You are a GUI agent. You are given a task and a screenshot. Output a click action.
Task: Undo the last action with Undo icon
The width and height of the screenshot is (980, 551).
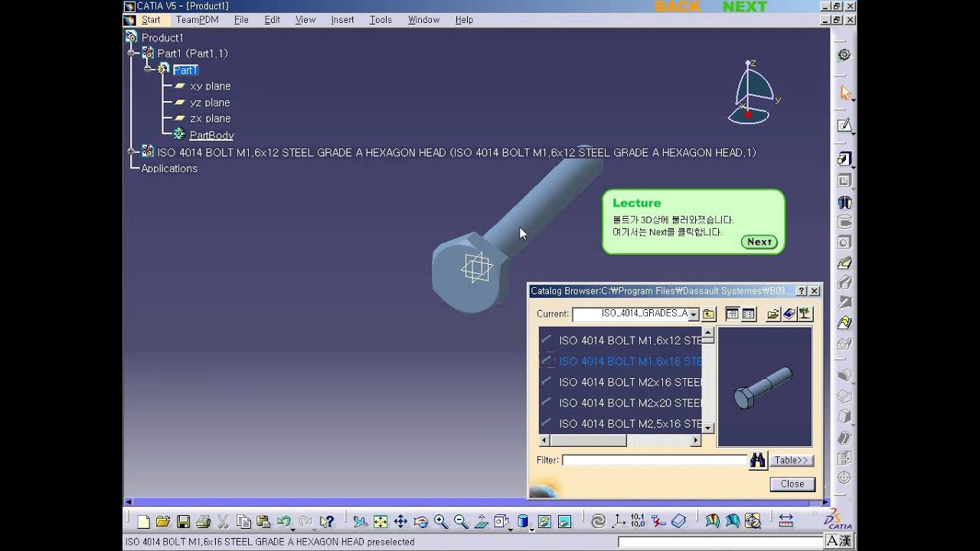pos(283,522)
